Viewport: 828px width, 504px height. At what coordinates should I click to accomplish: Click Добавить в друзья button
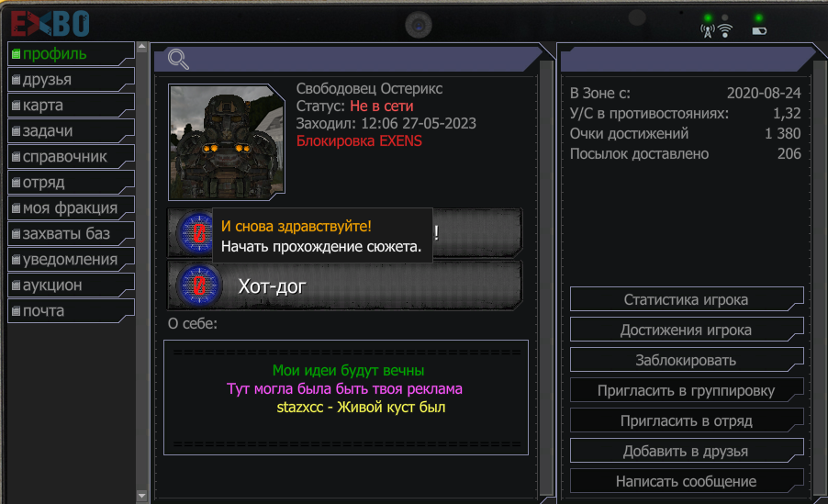(687, 451)
